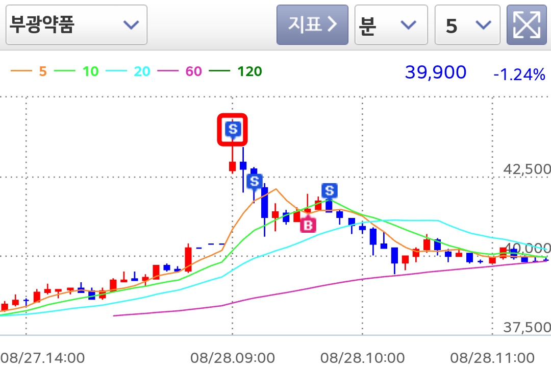551x392 pixels.
Task: Click the 08/28.10:00 time axis label
Action: tap(362, 358)
